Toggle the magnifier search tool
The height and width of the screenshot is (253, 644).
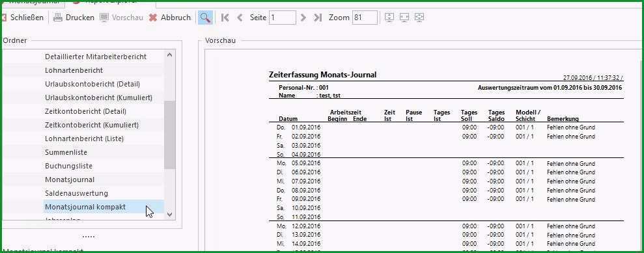pos(205,18)
